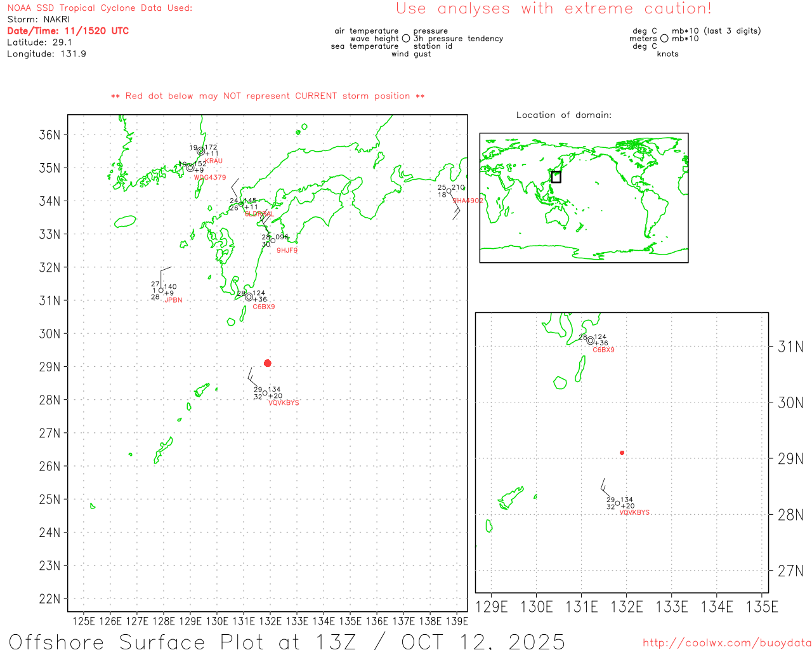Select station marker KRAU near 35.5N
The image size is (812, 650).
200,151
